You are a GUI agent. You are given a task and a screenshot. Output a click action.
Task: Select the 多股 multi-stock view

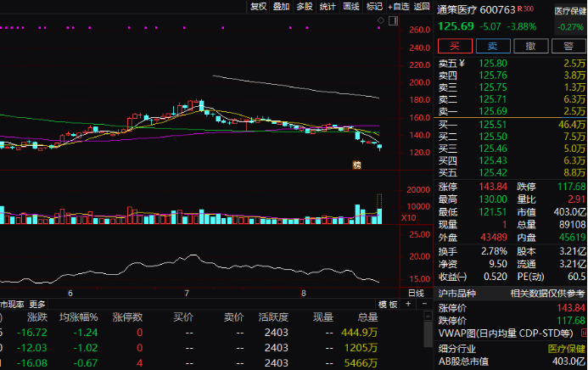(305, 6)
